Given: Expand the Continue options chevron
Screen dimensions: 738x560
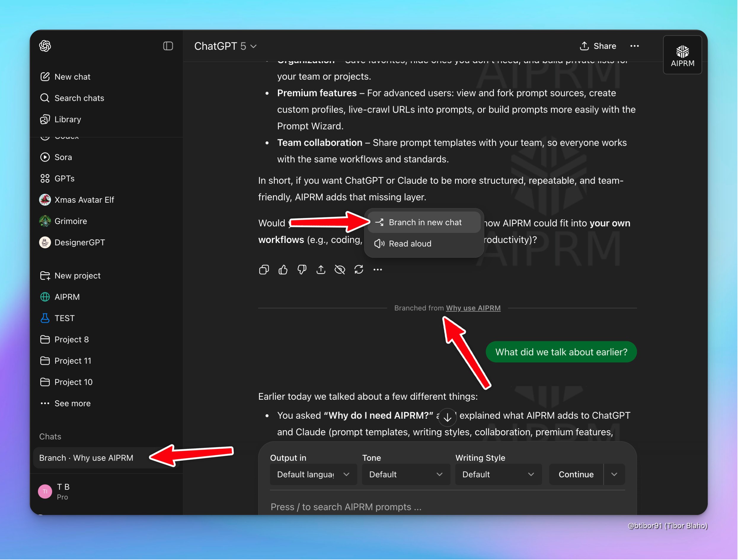Looking at the screenshot, I should pyautogui.click(x=614, y=475).
